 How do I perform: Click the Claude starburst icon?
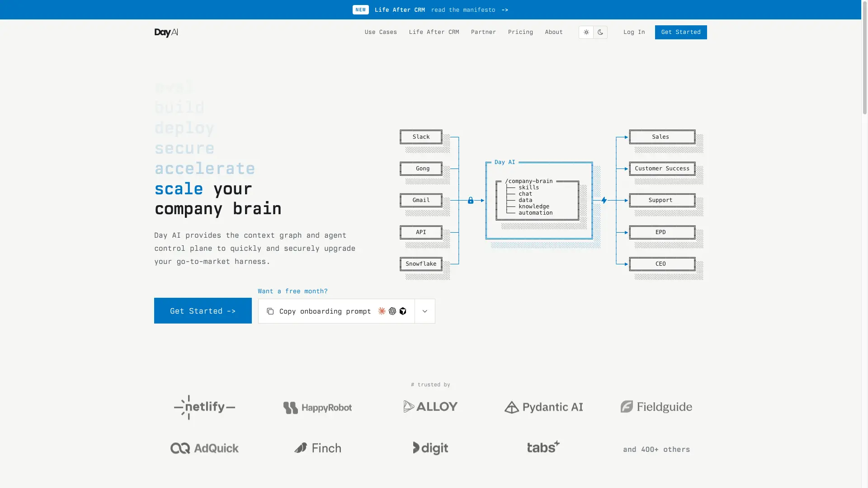pyautogui.click(x=382, y=311)
